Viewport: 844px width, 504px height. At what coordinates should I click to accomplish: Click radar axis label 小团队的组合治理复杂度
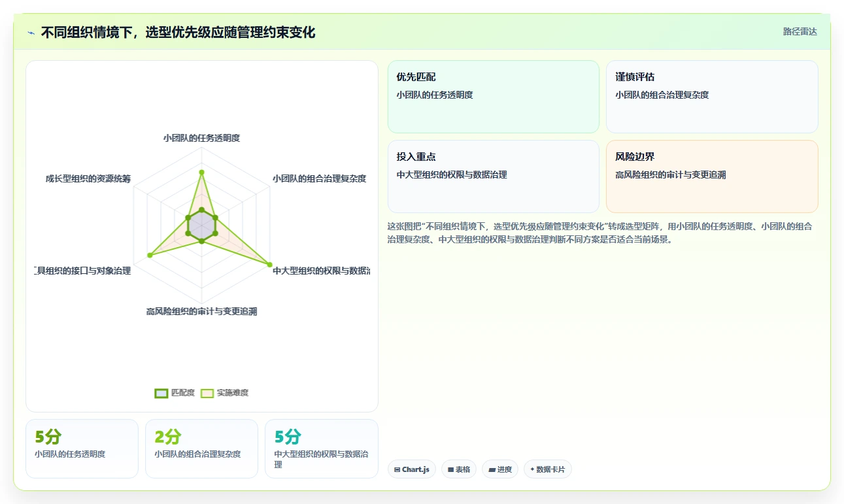[320, 178]
